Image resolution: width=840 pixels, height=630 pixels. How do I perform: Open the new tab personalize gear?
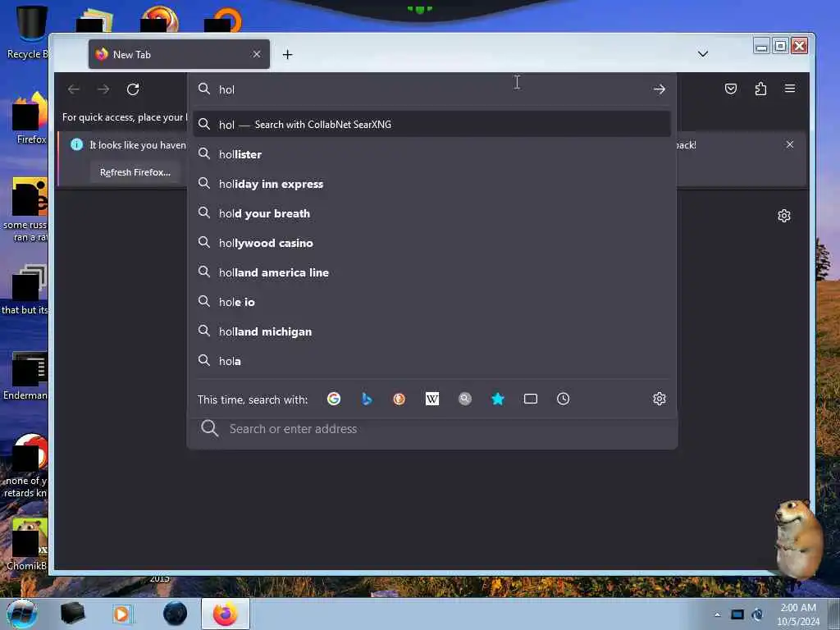(x=784, y=216)
